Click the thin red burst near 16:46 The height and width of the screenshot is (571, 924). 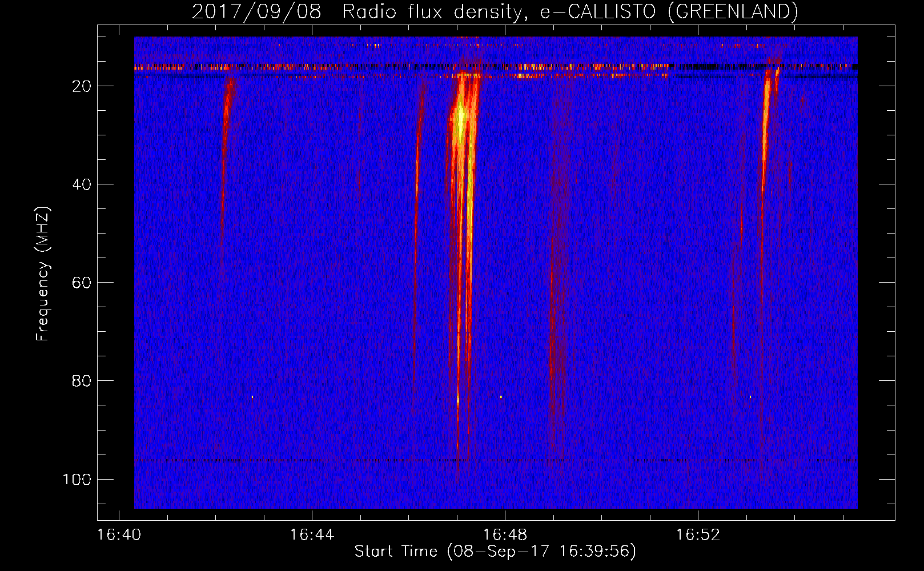coord(417,171)
